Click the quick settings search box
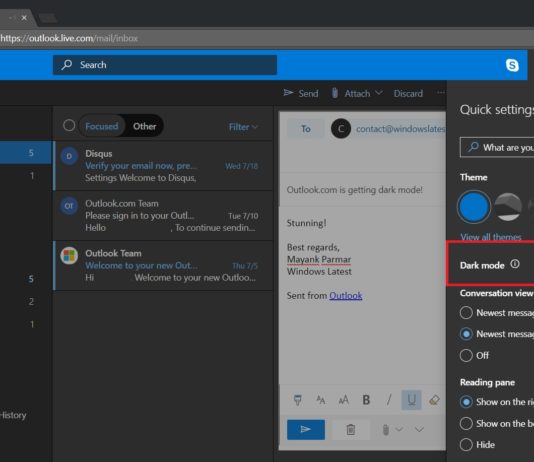 point(497,147)
